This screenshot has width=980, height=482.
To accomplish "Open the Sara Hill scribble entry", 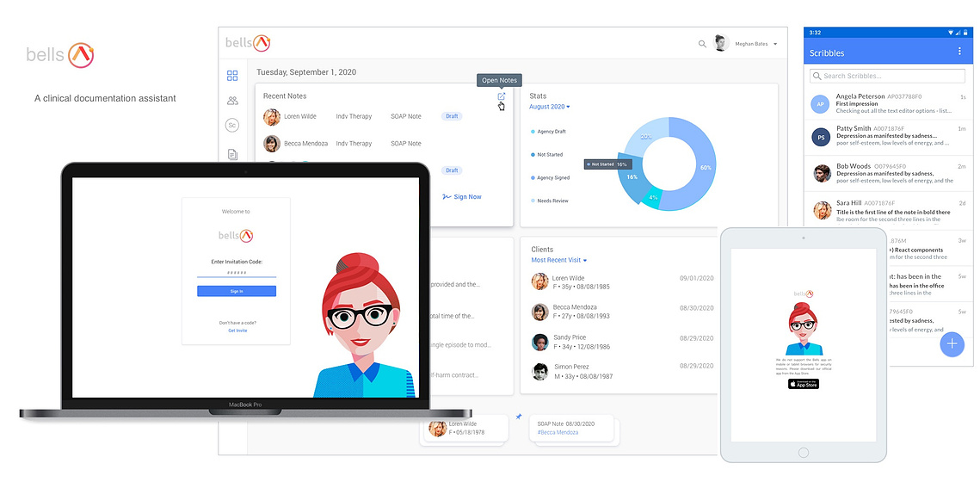I will click(x=888, y=210).
